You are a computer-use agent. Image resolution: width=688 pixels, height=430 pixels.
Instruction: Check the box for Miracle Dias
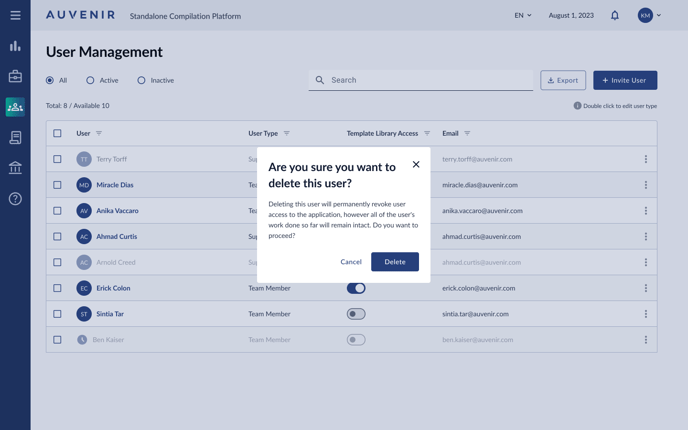click(57, 185)
